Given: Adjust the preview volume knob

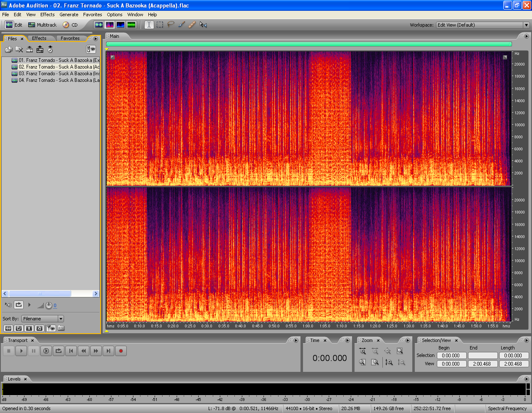Looking at the screenshot, I should 49,305.
